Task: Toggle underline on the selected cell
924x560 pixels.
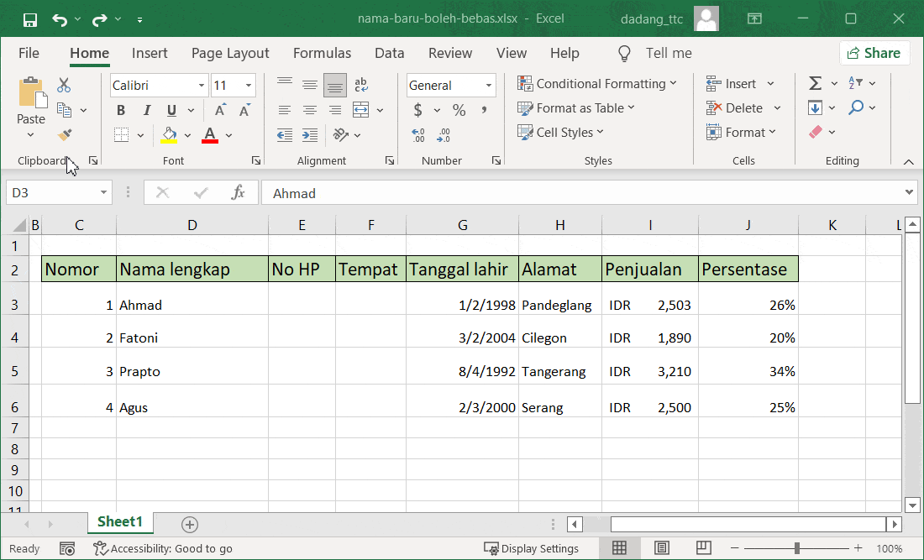Action: (171, 110)
